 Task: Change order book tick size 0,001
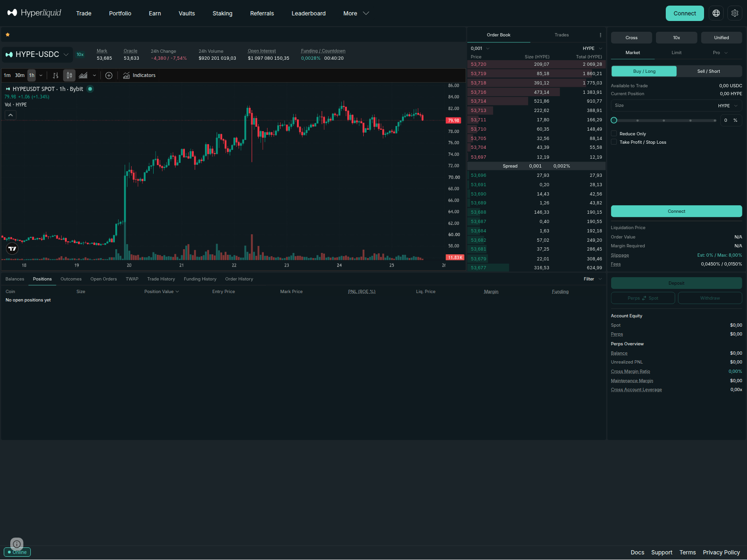tap(480, 49)
